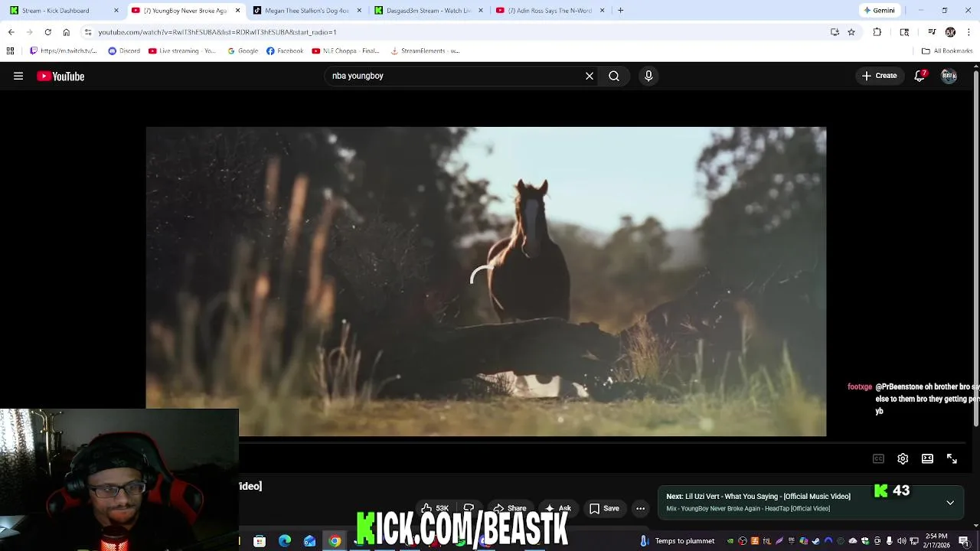Open the Google bookmark
The height and width of the screenshot is (551, 980).
pos(243,51)
